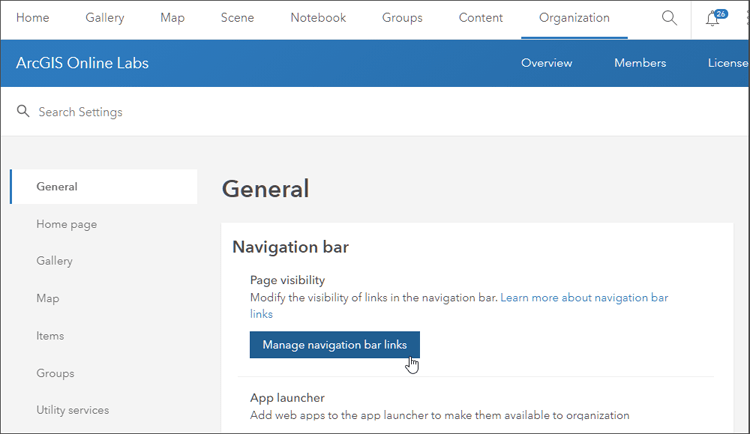Image resolution: width=750 pixels, height=434 pixels.
Task: Select General in settings sidebar
Action: pyautogui.click(x=104, y=187)
